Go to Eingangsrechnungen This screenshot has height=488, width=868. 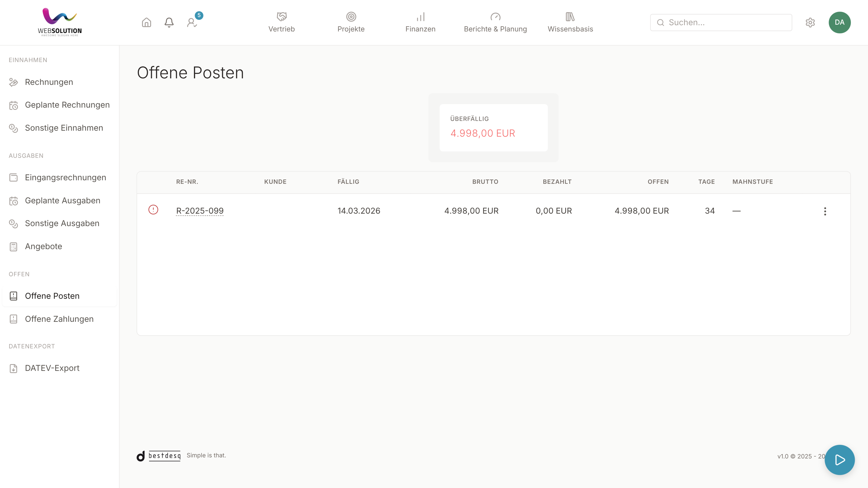tap(59, 178)
